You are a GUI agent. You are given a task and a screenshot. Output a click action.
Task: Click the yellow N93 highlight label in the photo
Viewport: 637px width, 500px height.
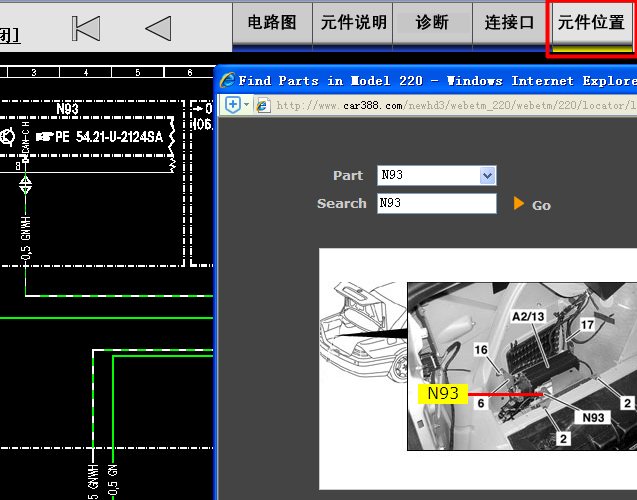tap(443, 394)
